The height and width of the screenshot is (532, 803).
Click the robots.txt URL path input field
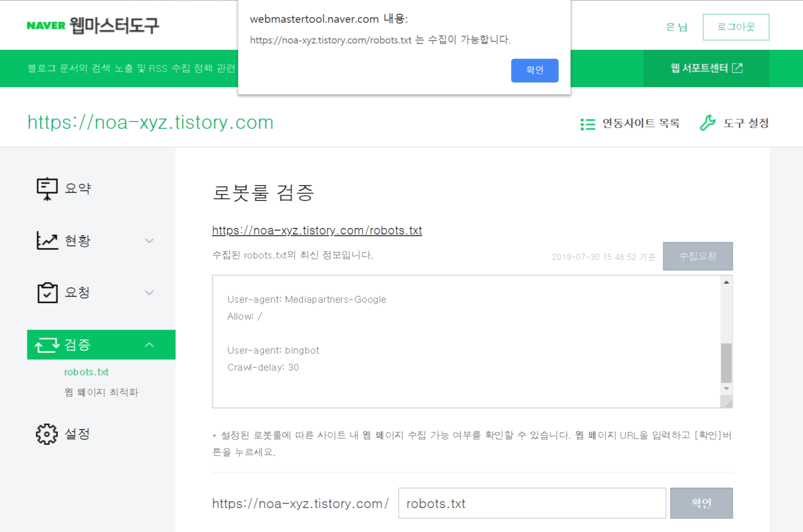point(532,503)
